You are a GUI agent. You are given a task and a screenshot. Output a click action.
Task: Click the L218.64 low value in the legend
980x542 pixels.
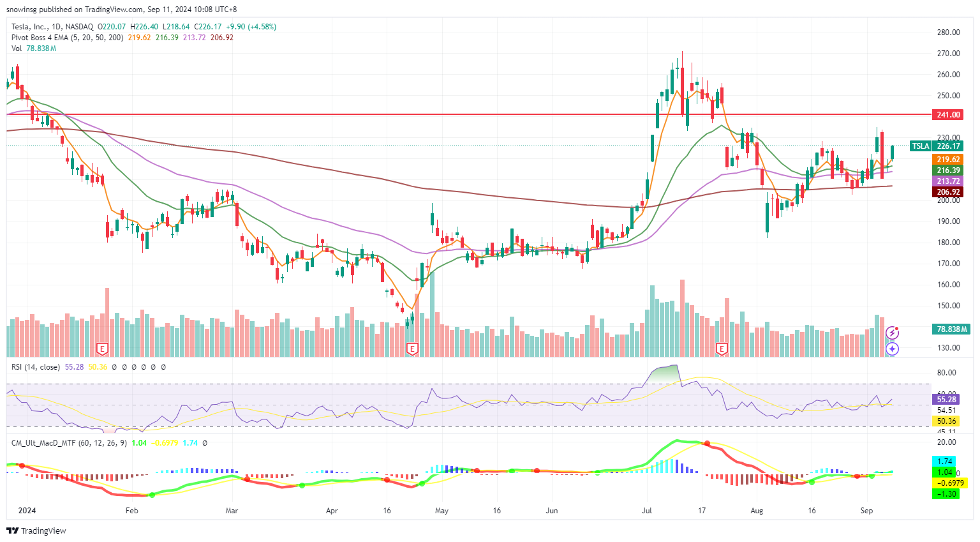point(175,27)
